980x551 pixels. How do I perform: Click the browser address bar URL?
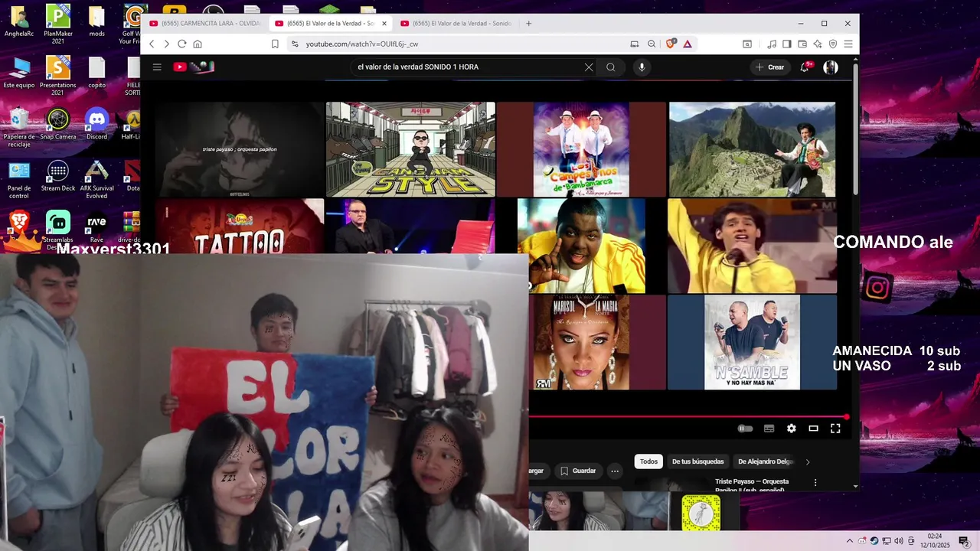pos(362,44)
